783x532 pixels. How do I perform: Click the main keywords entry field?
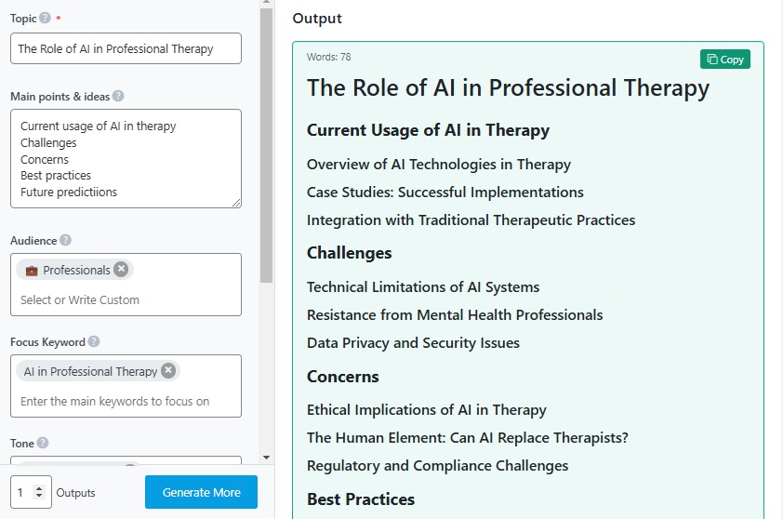[126, 402]
